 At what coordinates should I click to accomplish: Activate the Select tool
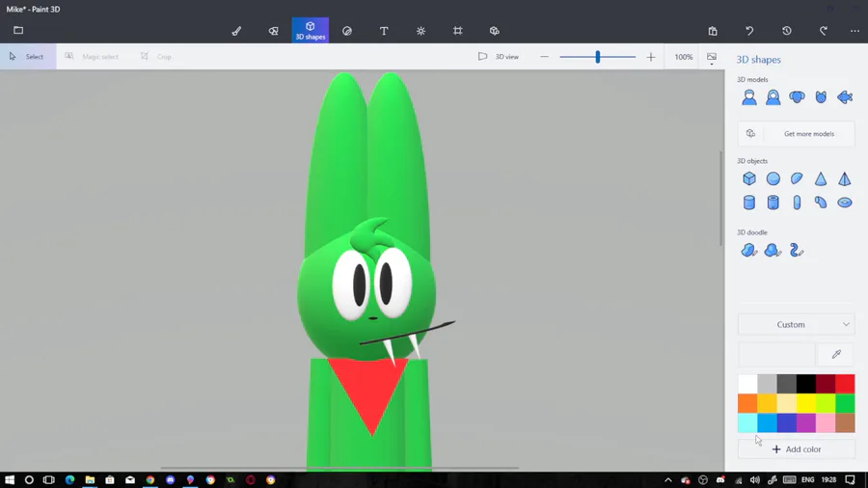pyautogui.click(x=28, y=57)
